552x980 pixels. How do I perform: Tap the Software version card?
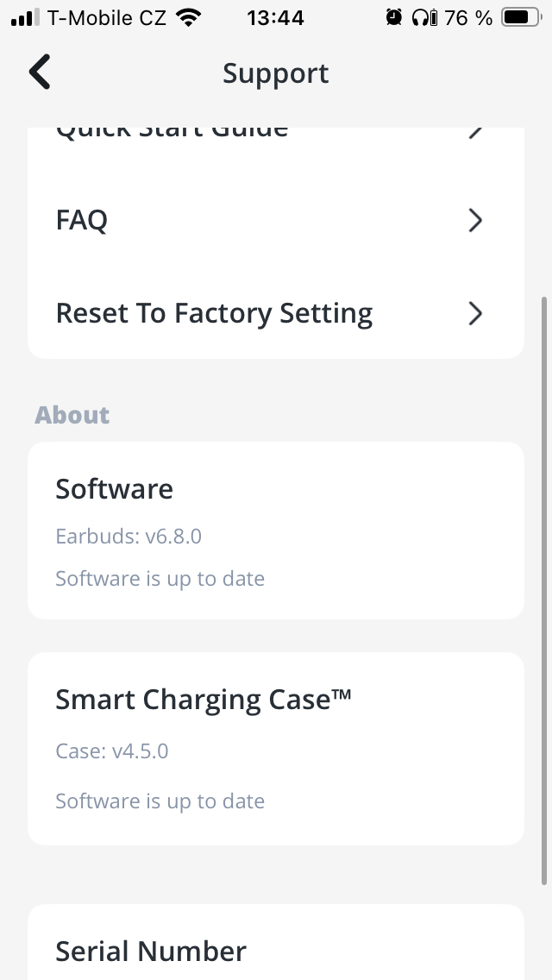[x=276, y=531]
